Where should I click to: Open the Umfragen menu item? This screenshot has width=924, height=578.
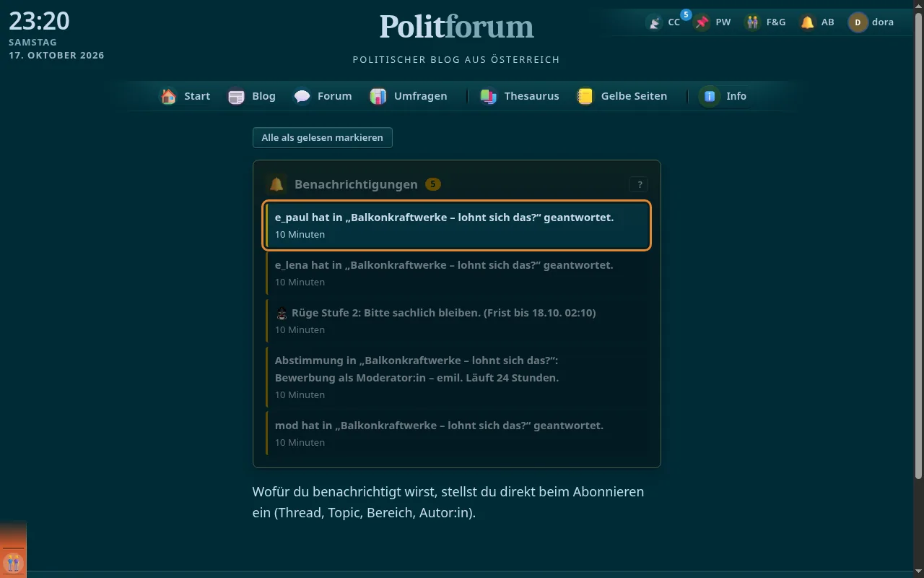[409, 96]
